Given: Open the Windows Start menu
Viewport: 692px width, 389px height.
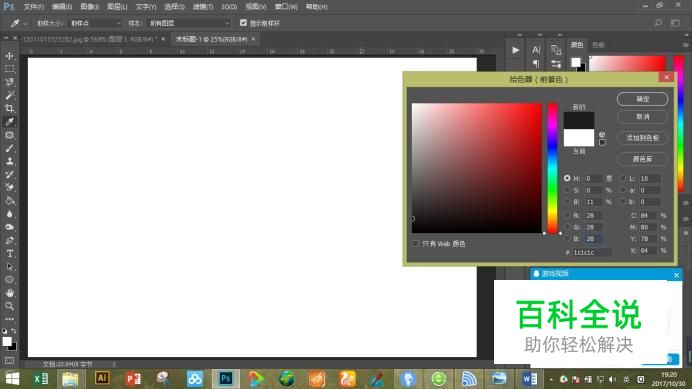Looking at the screenshot, I should (12, 379).
